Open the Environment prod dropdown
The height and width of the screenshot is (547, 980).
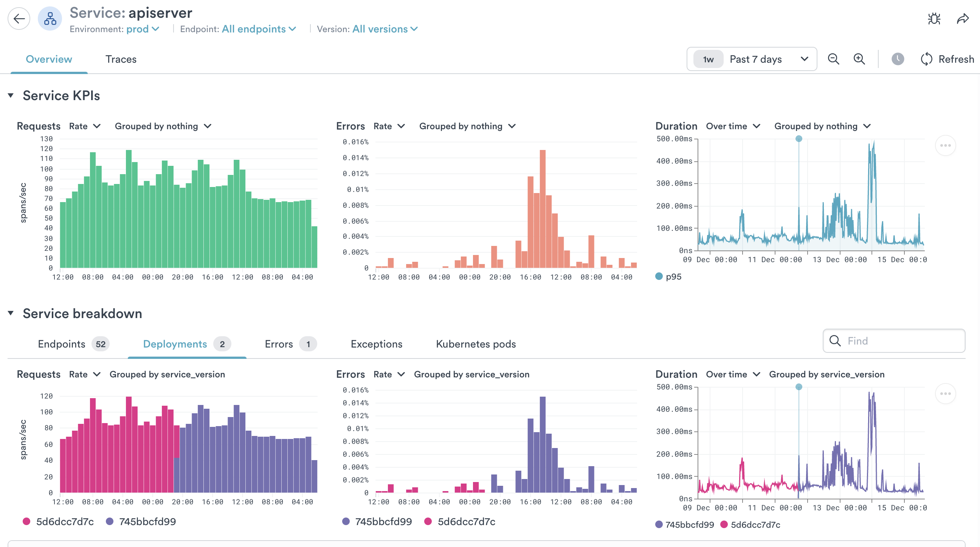pos(142,29)
